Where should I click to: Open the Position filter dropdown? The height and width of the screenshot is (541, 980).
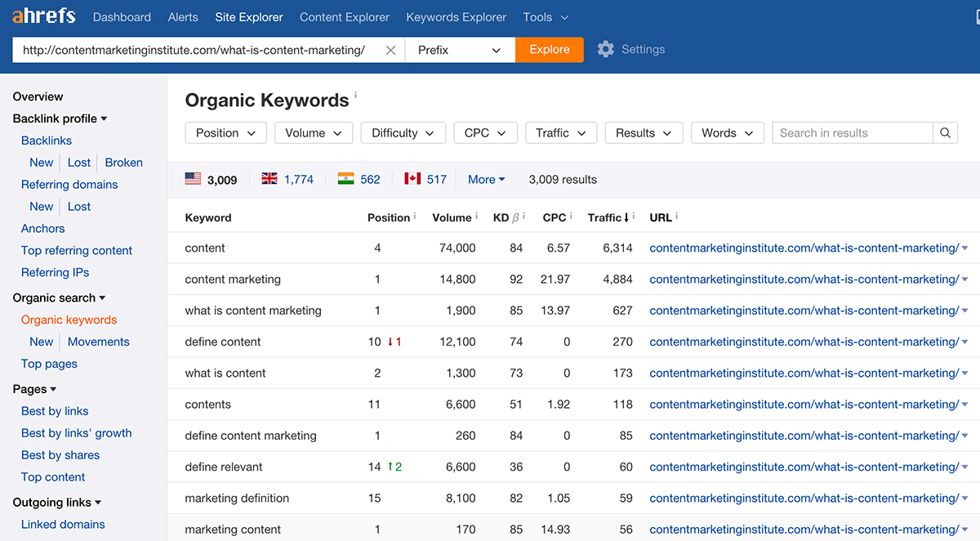pyautogui.click(x=226, y=133)
